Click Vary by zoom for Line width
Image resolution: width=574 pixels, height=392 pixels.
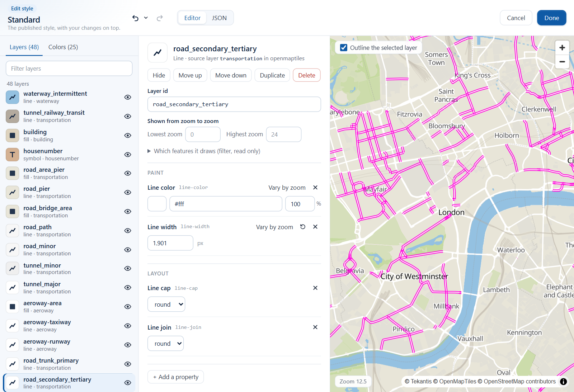pos(274,227)
